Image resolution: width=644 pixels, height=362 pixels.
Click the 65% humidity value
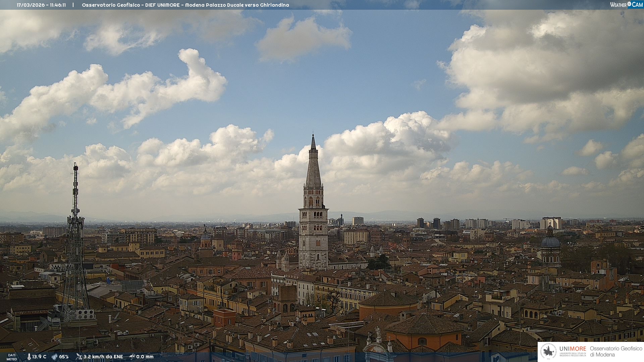click(64, 357)
